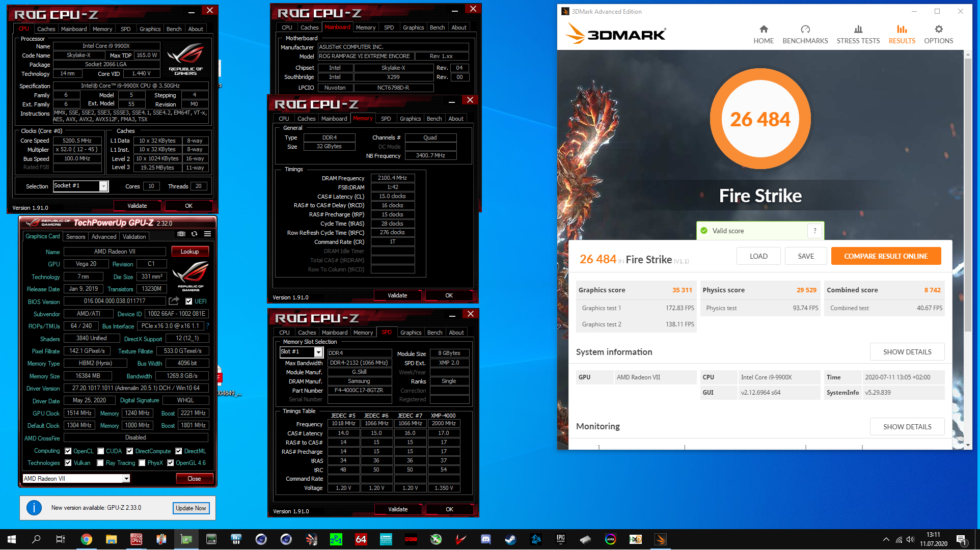Open notification center in system tray
The width and height of the screenshot is (980, 550).
961,539
